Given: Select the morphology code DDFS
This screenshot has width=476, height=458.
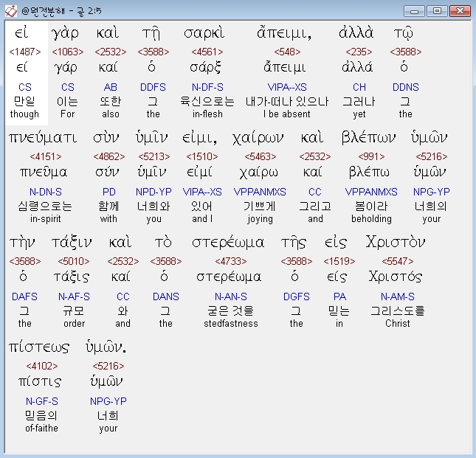Looking at the screenshot, I should click(153, 87).
